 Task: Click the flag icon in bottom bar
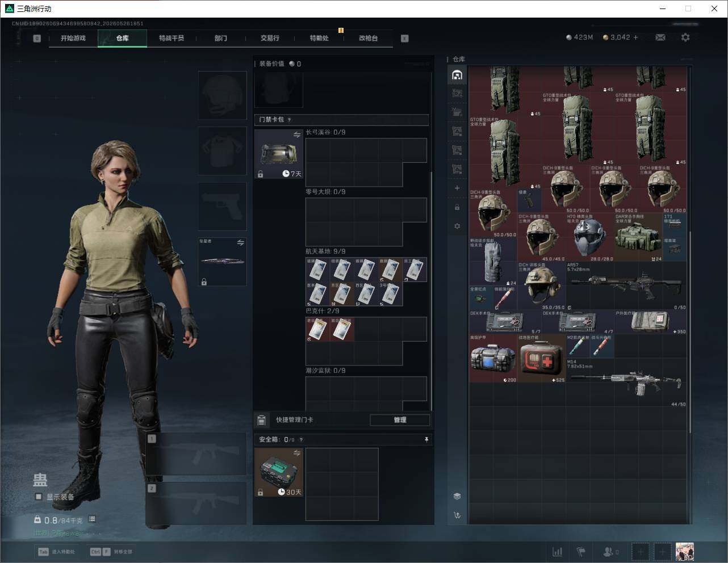pyautogui.click(x=581, y=552)
